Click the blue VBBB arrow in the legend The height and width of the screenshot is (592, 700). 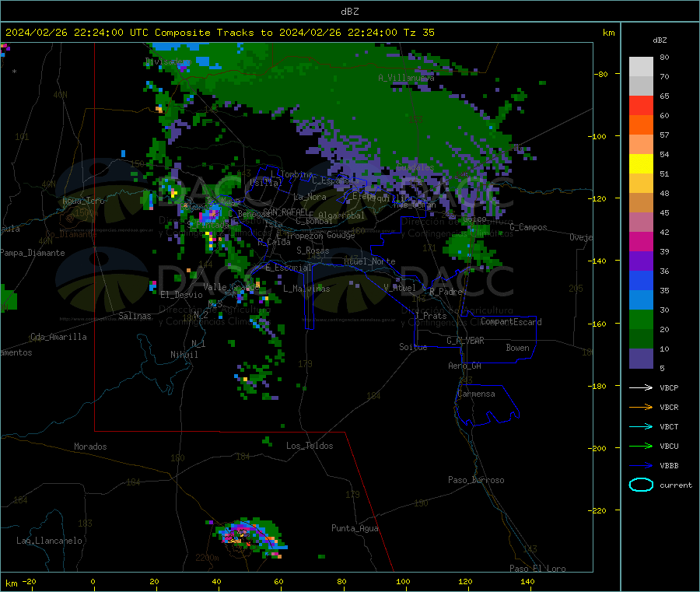click(641, 465)
